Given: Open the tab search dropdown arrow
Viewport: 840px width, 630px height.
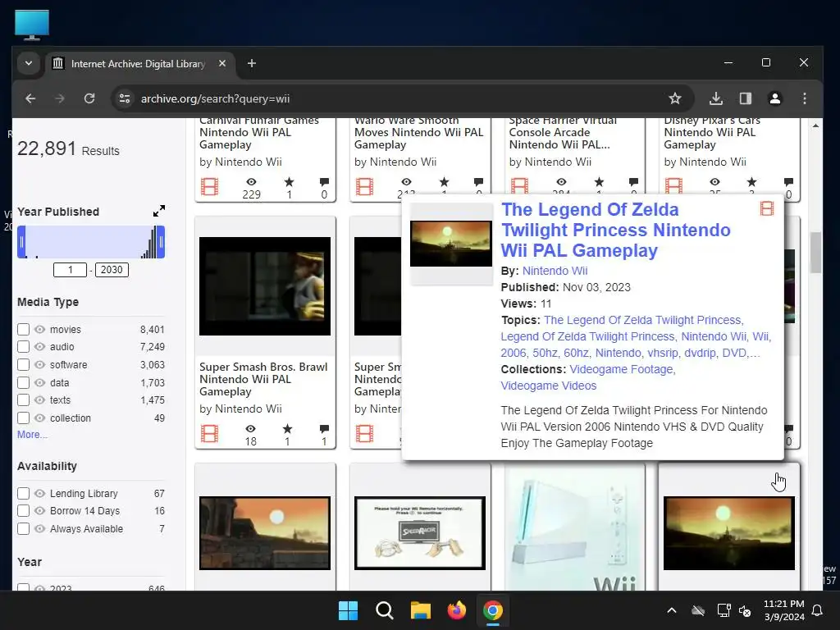Looking at the screenshot, I should coord(29,63).
